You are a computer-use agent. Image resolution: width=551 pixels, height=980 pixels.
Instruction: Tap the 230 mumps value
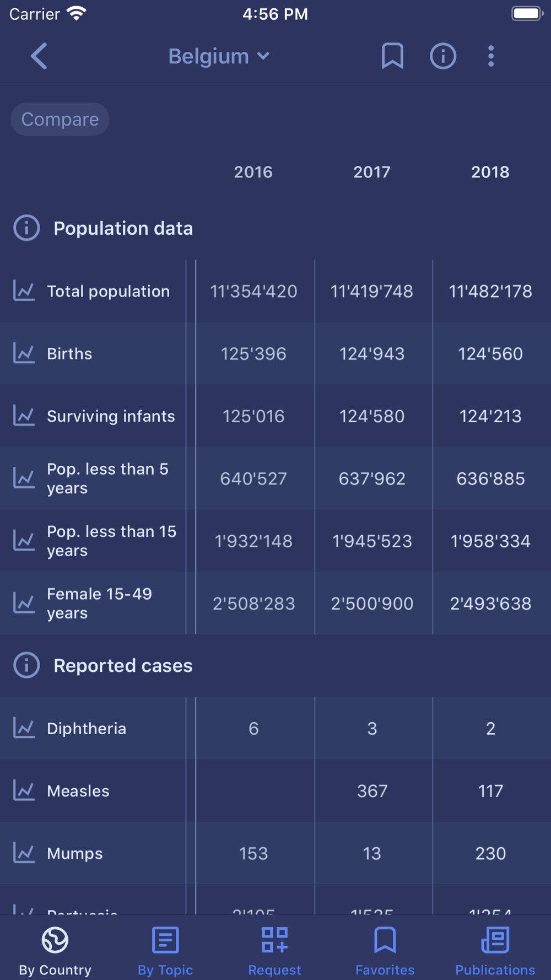point(490,853)
